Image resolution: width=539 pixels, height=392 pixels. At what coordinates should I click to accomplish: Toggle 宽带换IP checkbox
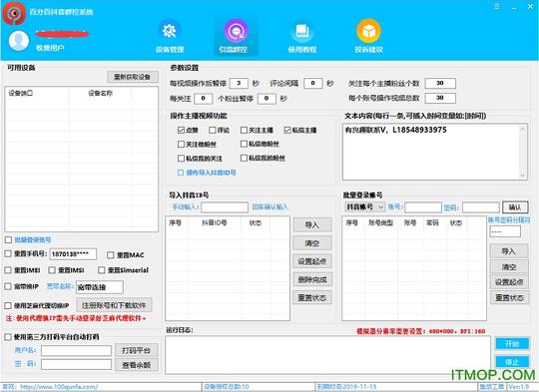[x=8, y=286]
